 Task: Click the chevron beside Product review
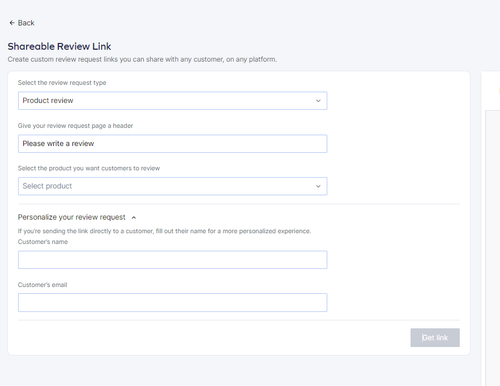point(318,101)
